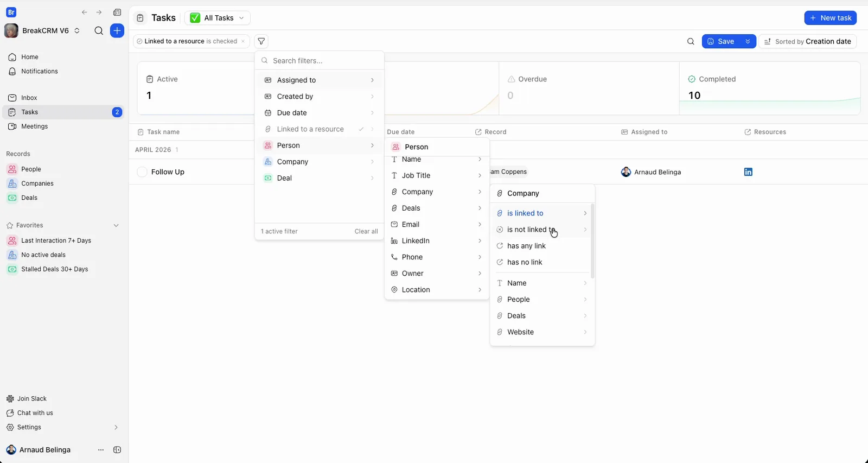The width and height of the screenshot is (868, 463).
Task: Open the 'Join Slack' link
Action: tap(32, 398)
